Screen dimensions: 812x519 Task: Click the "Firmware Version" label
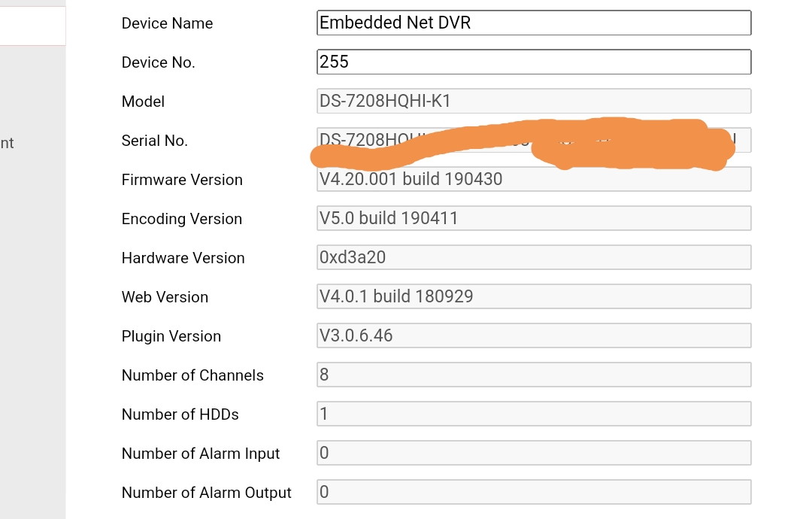click(182, 180)
